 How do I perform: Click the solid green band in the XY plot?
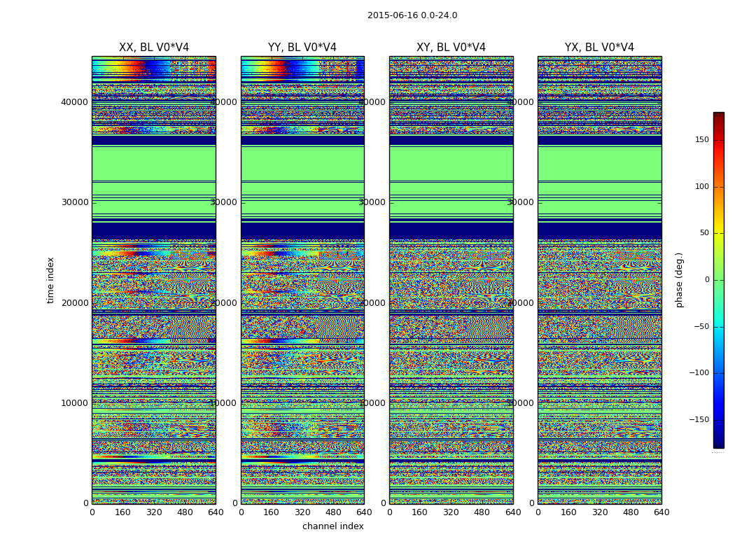point(451,164)
